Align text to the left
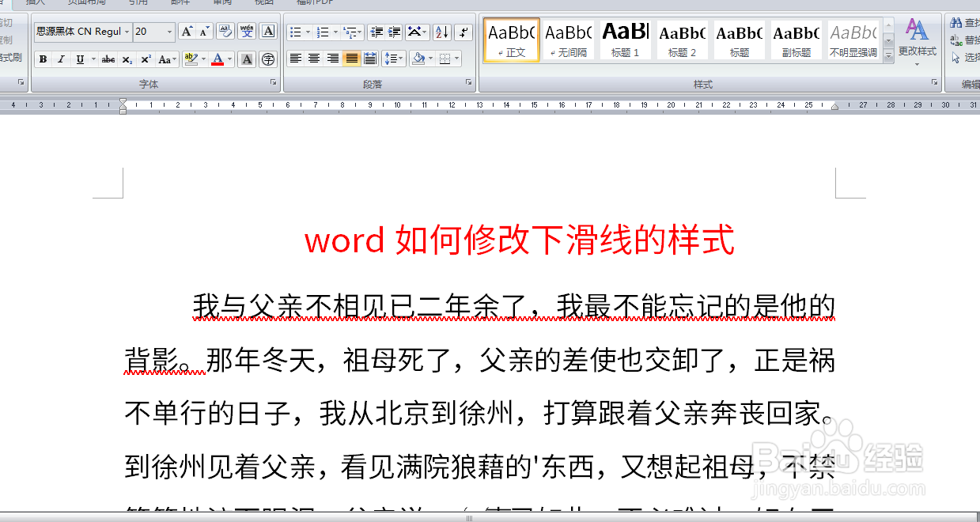This screenshot has width=980, height=522. (295, 59)
